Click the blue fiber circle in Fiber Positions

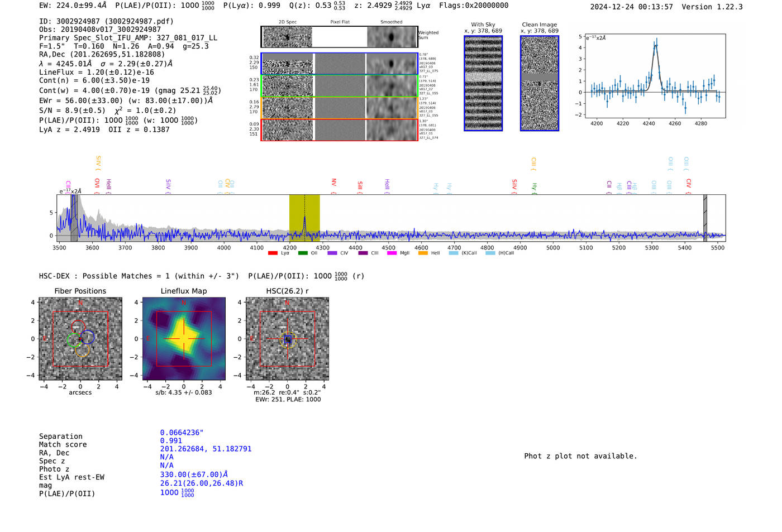pyautogui.click(x=88, y=337)
